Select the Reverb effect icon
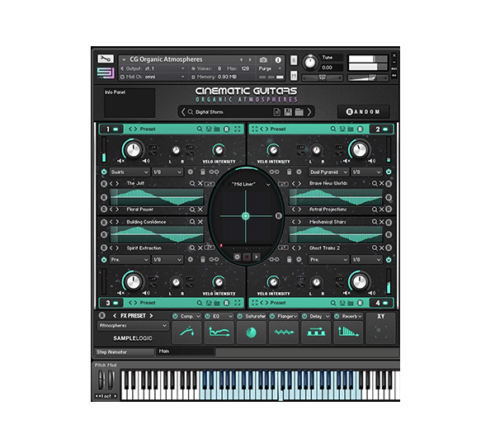The image size is (495, 448). click(348, 332)
